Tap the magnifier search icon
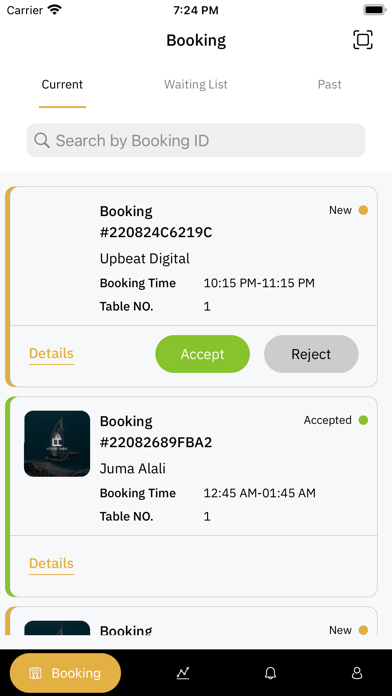The height and width of the screenshot is (696, 392). [42, 140]
